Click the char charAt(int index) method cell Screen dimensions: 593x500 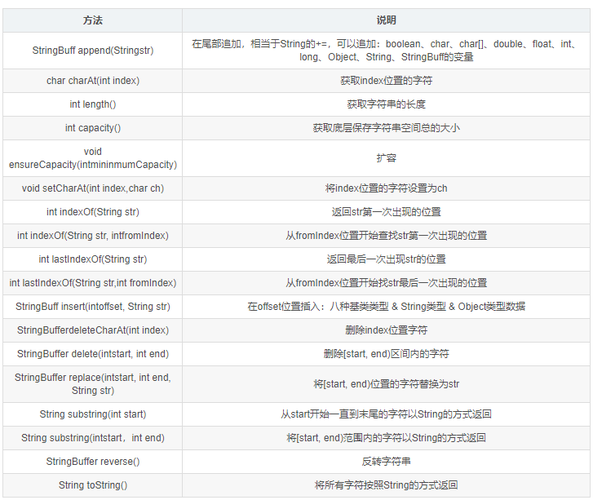[x=93, y=81]
